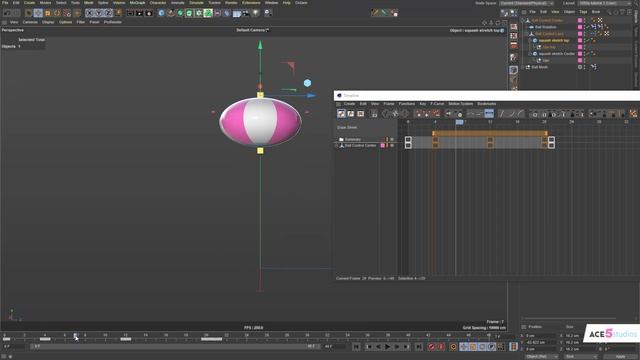Open the Node Space dropdown
The height and width of the screenshot is (360, 640).
coord(527,3)
